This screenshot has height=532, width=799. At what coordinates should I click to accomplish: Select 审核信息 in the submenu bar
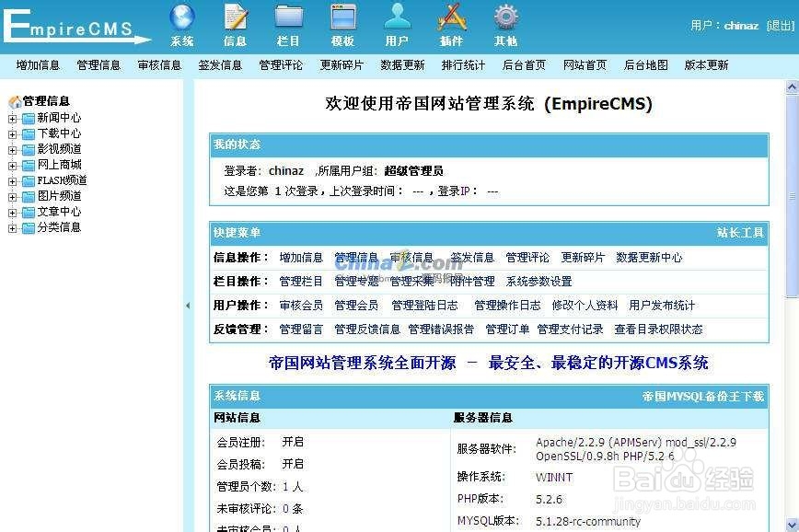click(159, 65)
